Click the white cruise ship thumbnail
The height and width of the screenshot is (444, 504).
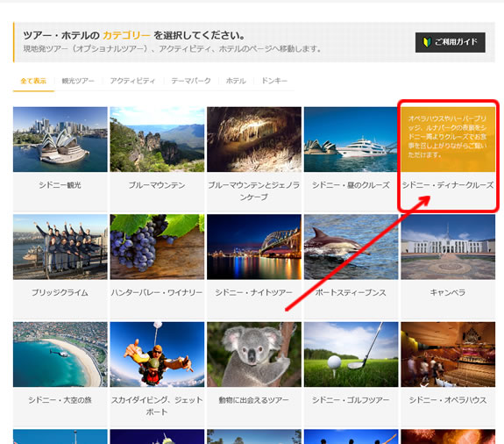coord(351,140)
